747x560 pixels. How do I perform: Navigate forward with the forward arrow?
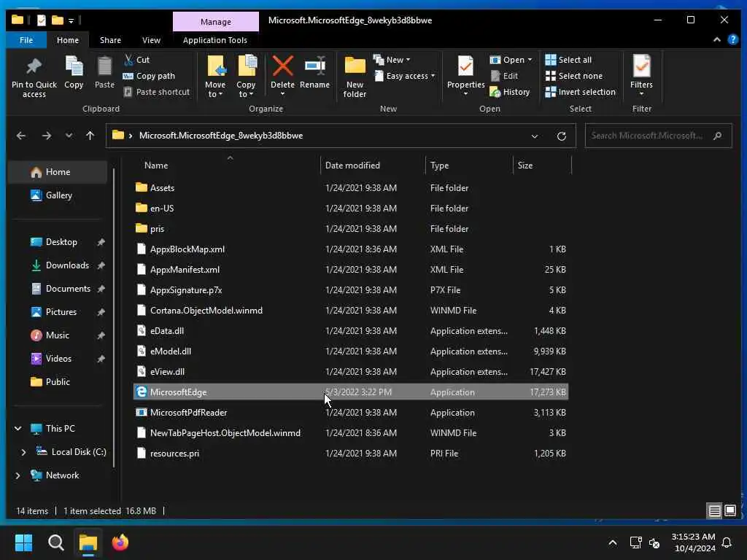coord(46,136)
